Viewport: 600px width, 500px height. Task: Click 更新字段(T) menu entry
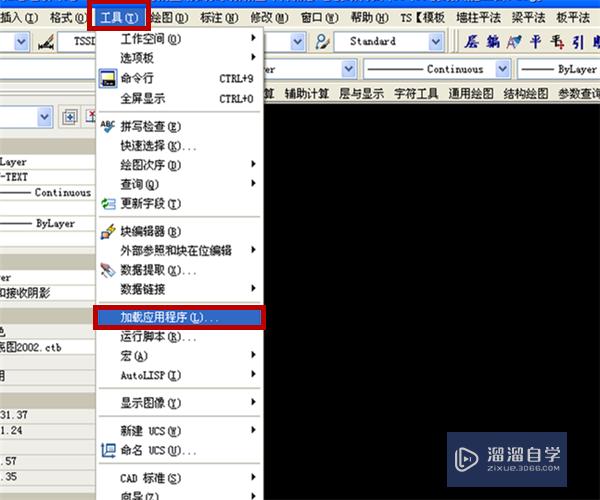pyautogui.click(x=179, y=204)
